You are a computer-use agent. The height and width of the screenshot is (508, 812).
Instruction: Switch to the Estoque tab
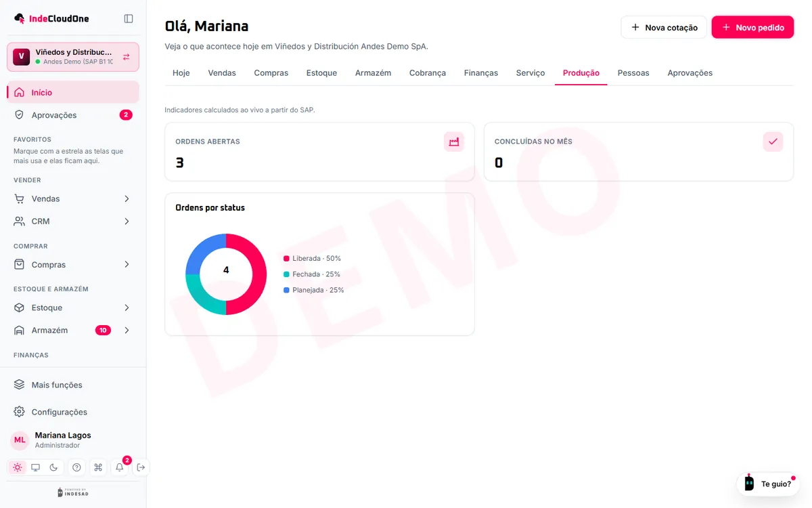[x=321, y=72]
